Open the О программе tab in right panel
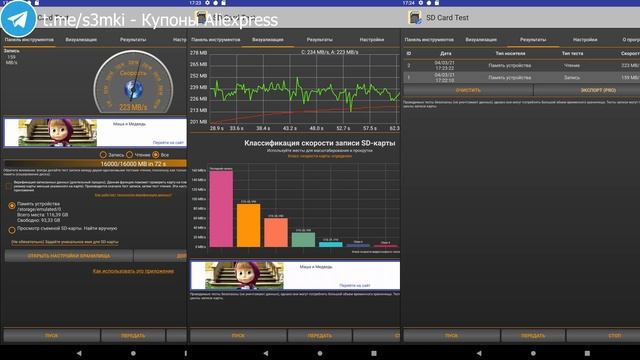This screenshot has width=640, height=360. pyautogui.click(x=631, y=40)
